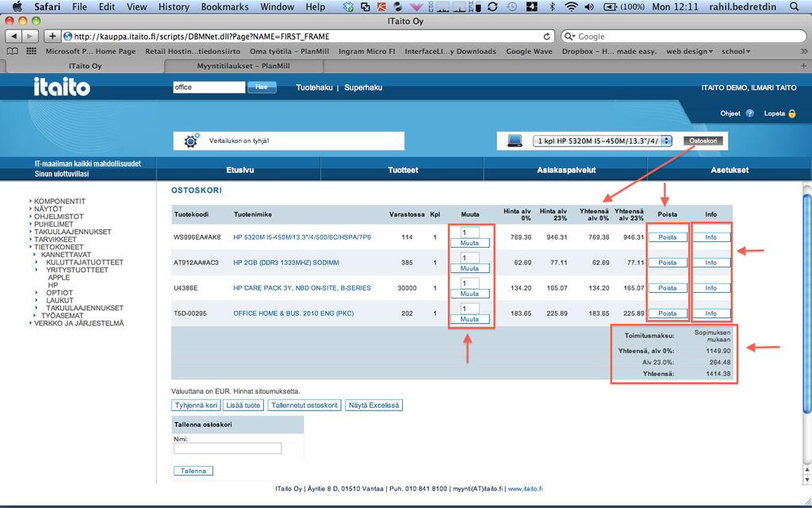
Task: Go back with Safari's back arrow
Action: (14, 37)
